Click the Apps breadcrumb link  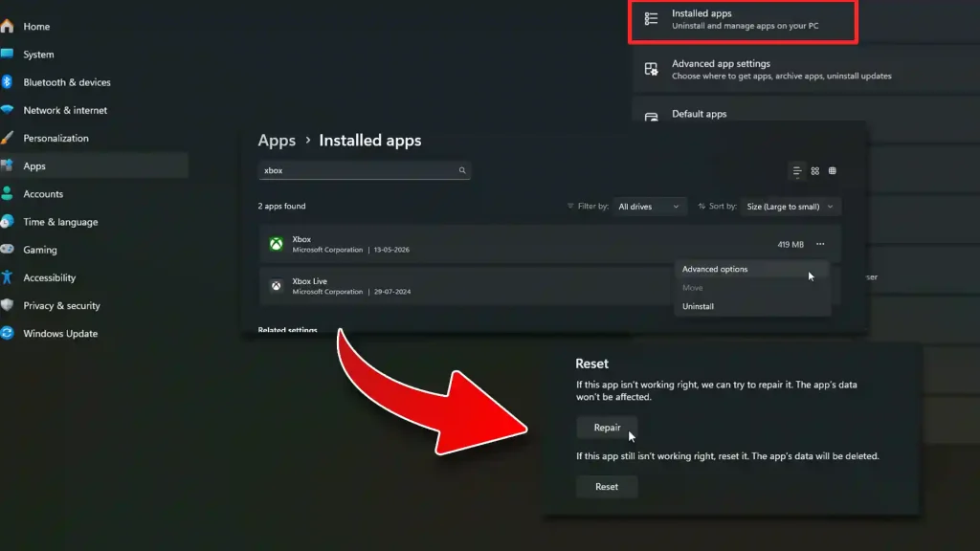coord(277,141)
